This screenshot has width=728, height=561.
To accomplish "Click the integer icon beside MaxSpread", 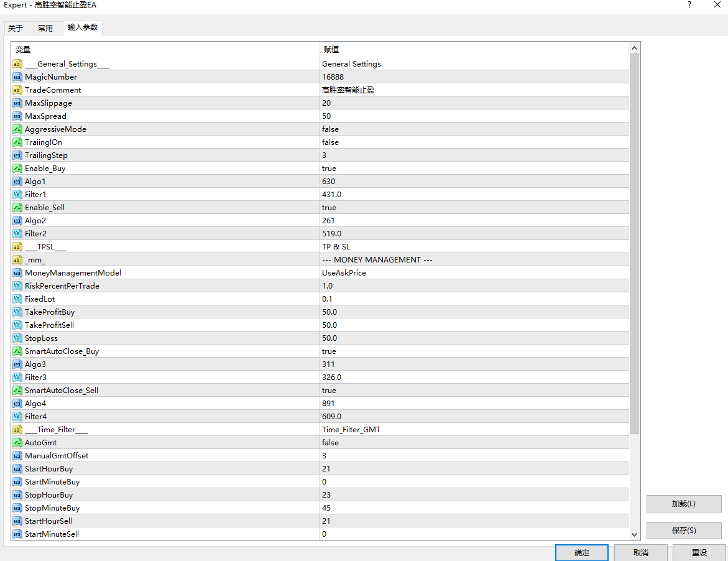I will coord(17,116).
